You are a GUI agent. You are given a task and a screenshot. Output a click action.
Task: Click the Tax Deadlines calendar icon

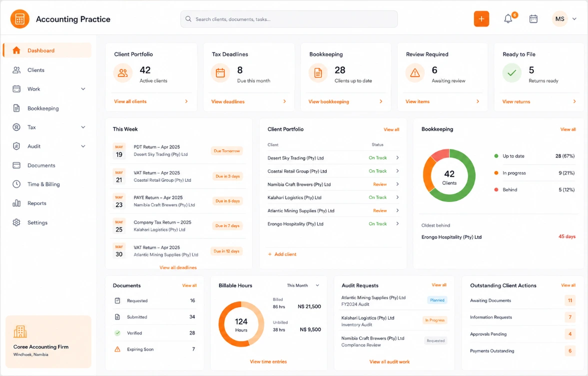(x=220, y=73)
